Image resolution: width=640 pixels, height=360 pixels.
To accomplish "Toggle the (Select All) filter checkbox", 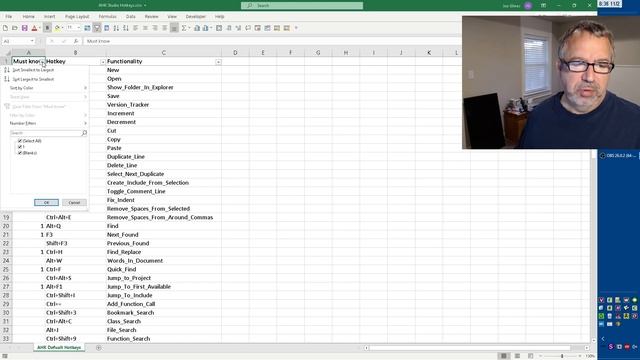I will pyautogui.click(x=20, y=141).
